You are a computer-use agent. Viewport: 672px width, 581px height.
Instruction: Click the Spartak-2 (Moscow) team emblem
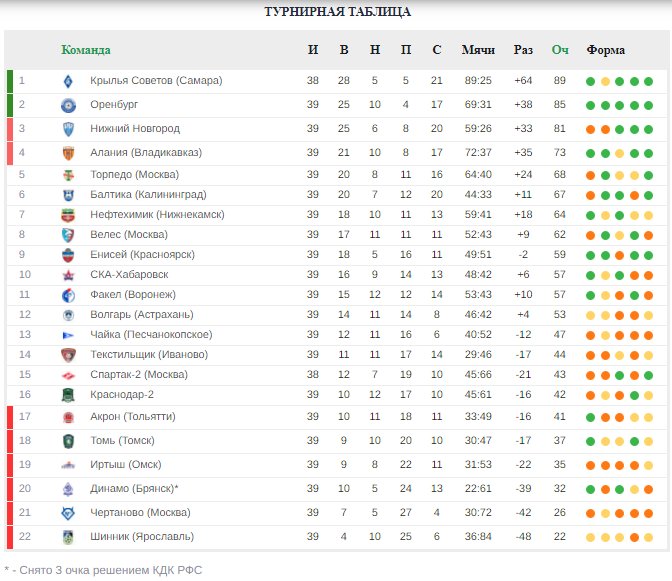pyautogui.click(x=68, y=375)
